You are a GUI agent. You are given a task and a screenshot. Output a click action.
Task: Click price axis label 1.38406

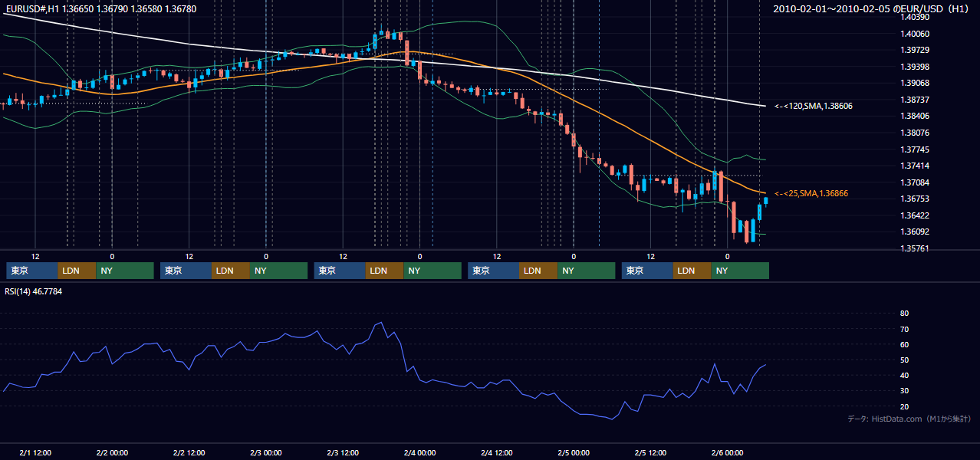coord(914,116)
